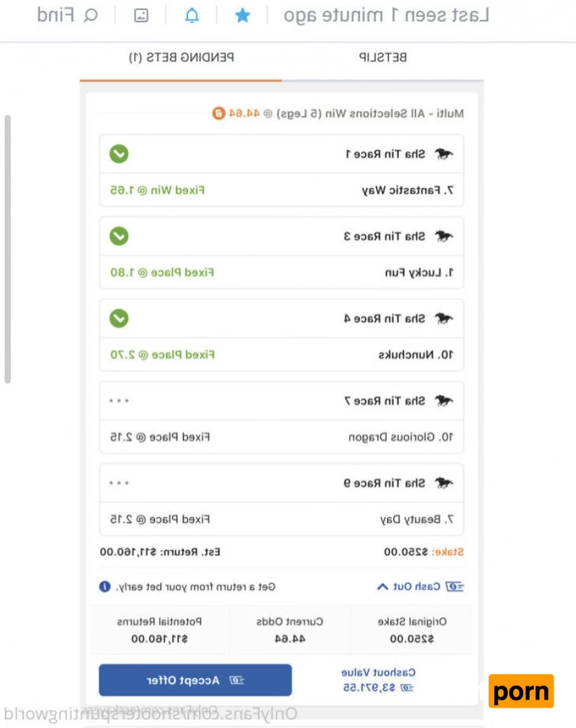Click the blue info icon by Cash Out
The height and width of the screenshot is (728, 576).
(x=105, y=586)
